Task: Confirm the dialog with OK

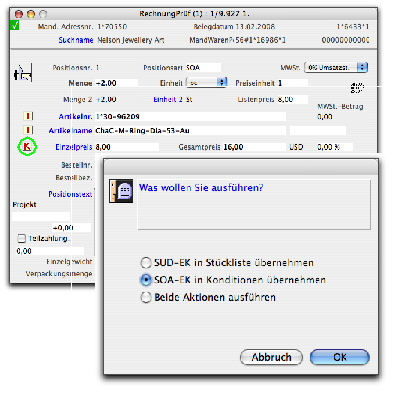Action: [340, 357]
